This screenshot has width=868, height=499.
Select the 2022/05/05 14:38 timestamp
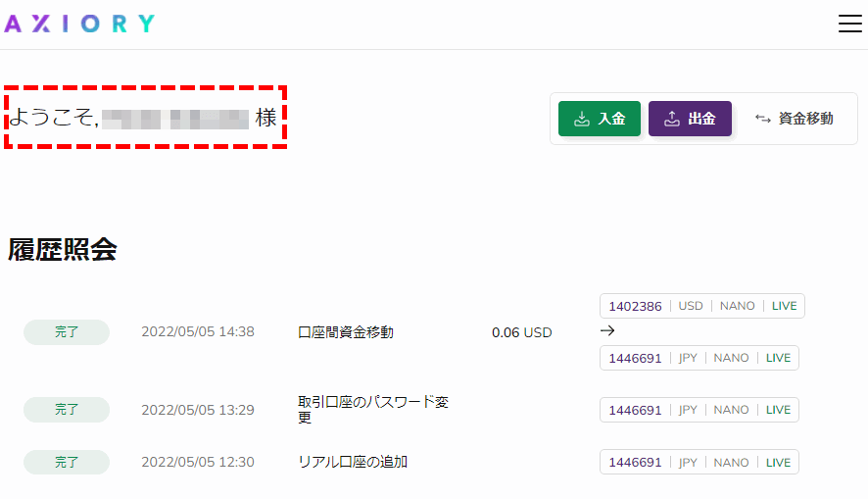point(198,331)
